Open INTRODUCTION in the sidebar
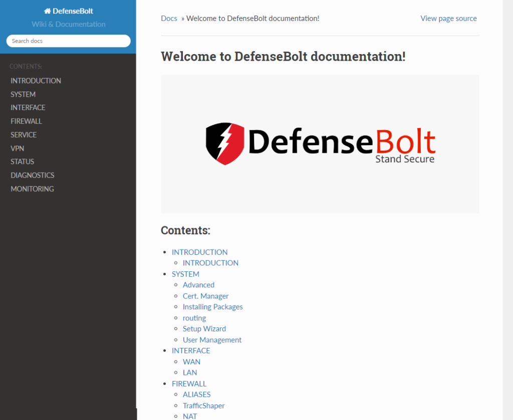The width and height of the screenshot is (513, 420). coord(36,81)
